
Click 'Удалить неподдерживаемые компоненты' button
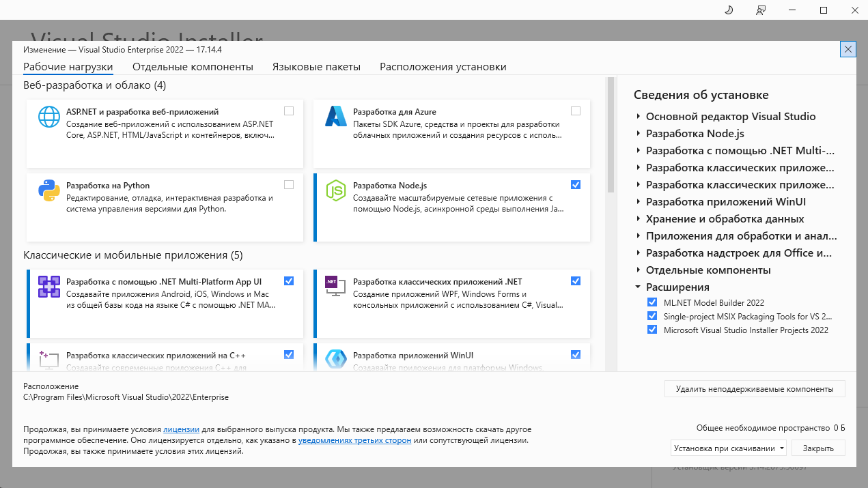(x=755, y=389)
